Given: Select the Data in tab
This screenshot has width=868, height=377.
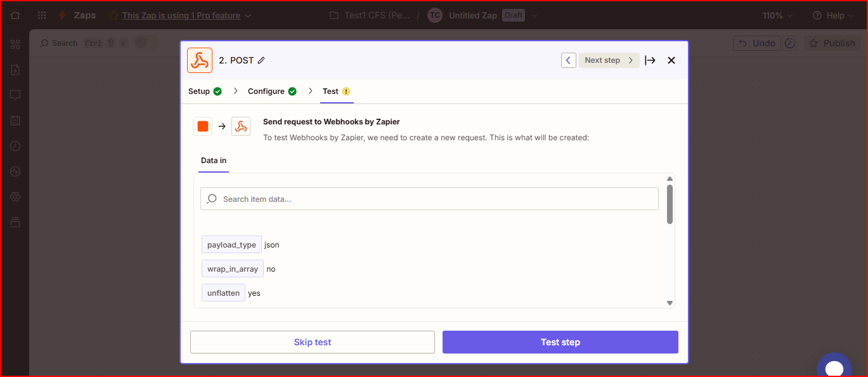Looking at the screenshot, I should pos(214,161).
